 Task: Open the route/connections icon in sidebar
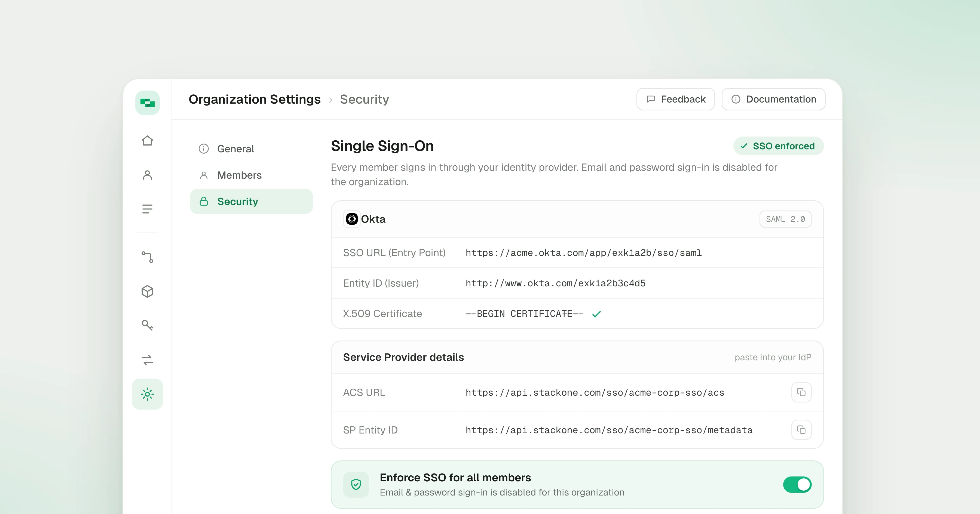point(148,257)
